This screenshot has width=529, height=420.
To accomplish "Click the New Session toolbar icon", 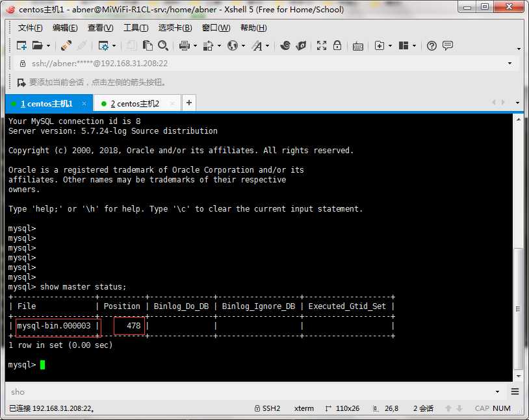I will [21, 45].
